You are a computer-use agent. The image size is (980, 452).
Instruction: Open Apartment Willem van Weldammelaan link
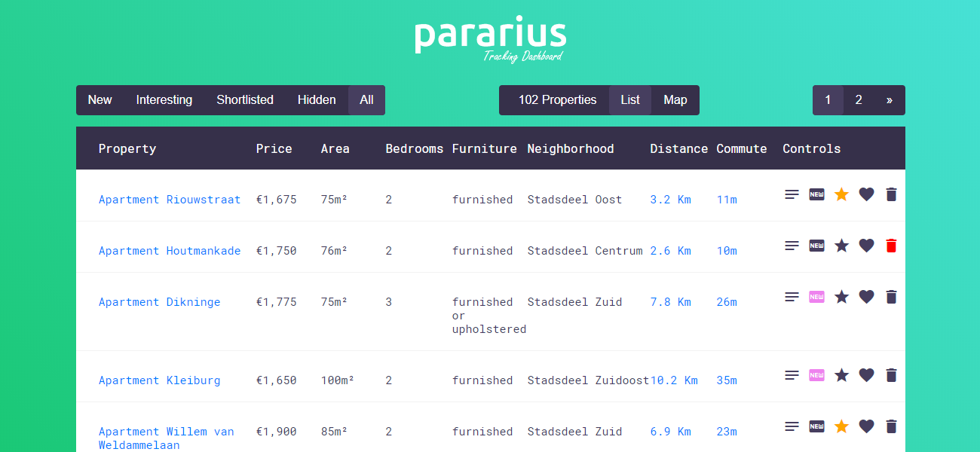[x=167, y=438]
